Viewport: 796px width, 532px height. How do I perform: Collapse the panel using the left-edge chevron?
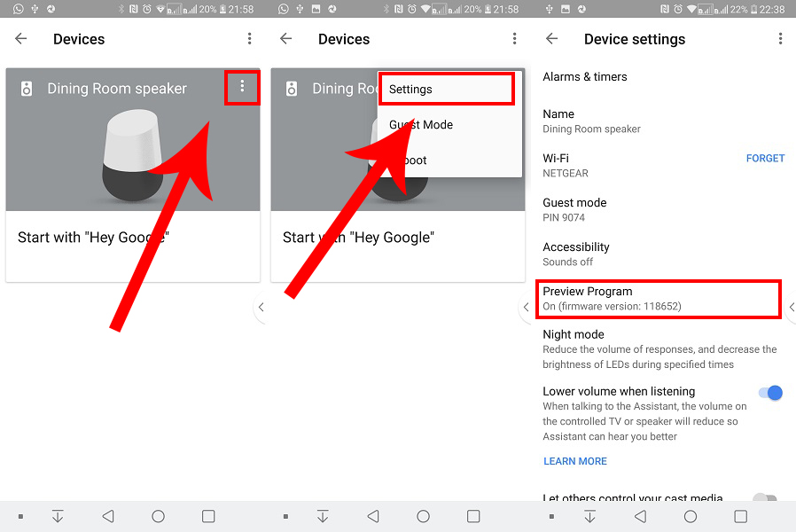coord(261,307)
